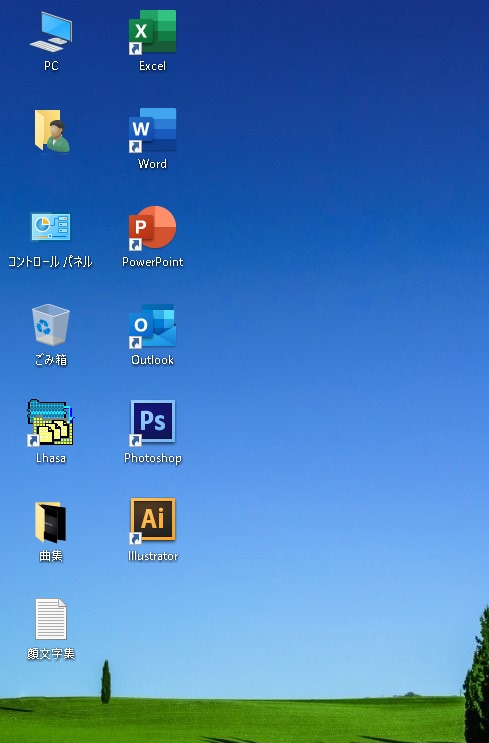This screenshot has height=743, width=489.
Task: Click the "Word" label text
Action: tap(152, 164)
